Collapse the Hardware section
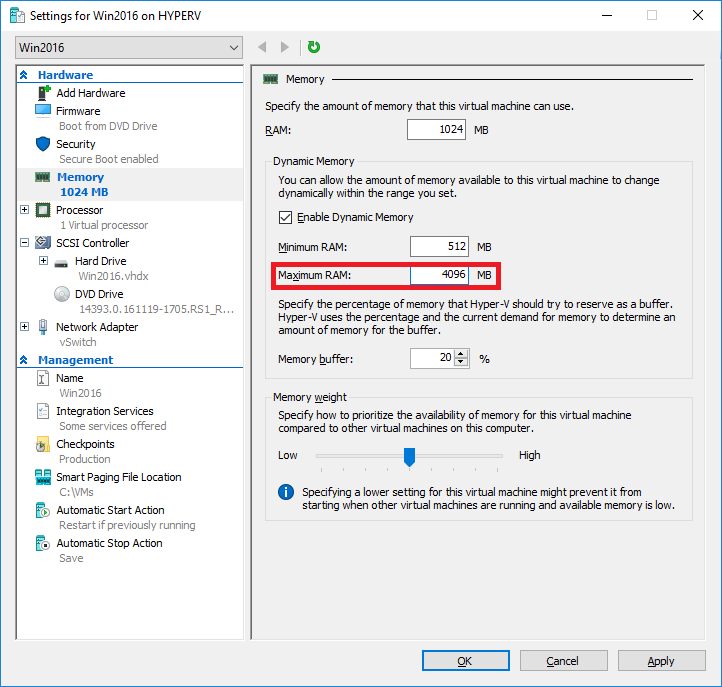Viewport: 722px width, 687px height. pos(24,75)
